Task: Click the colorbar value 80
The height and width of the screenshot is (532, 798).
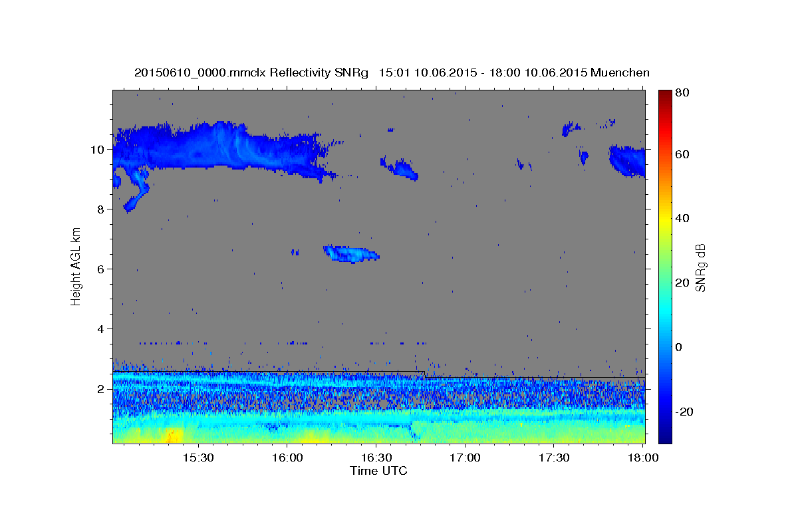Action: click(682, 93)
